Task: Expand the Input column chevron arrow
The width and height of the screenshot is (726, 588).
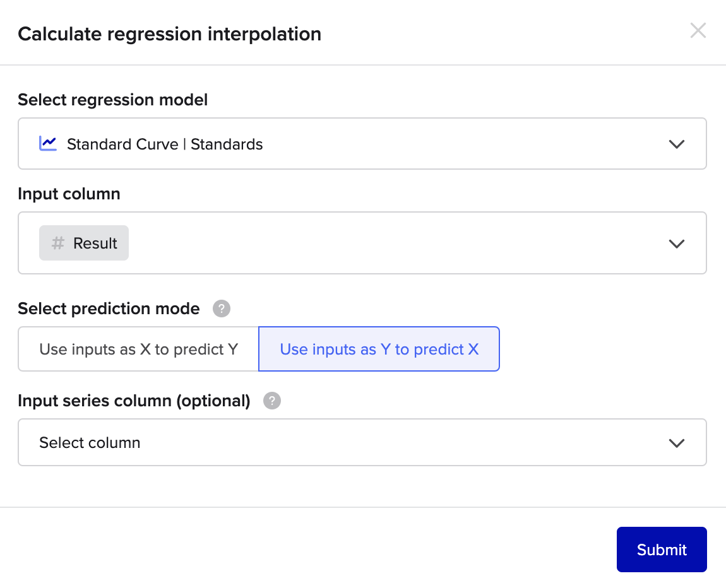Action: point(677,244)
